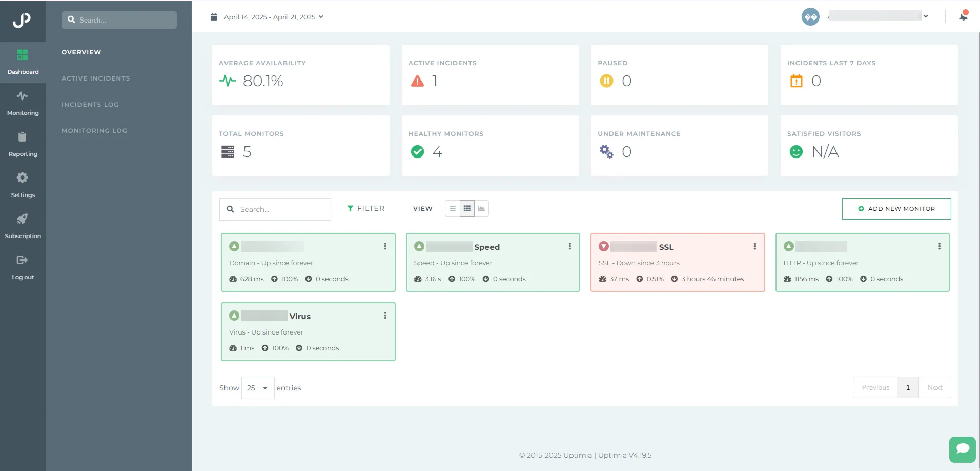
Task: Go to Active Incidents menu item
Action: 95,78
